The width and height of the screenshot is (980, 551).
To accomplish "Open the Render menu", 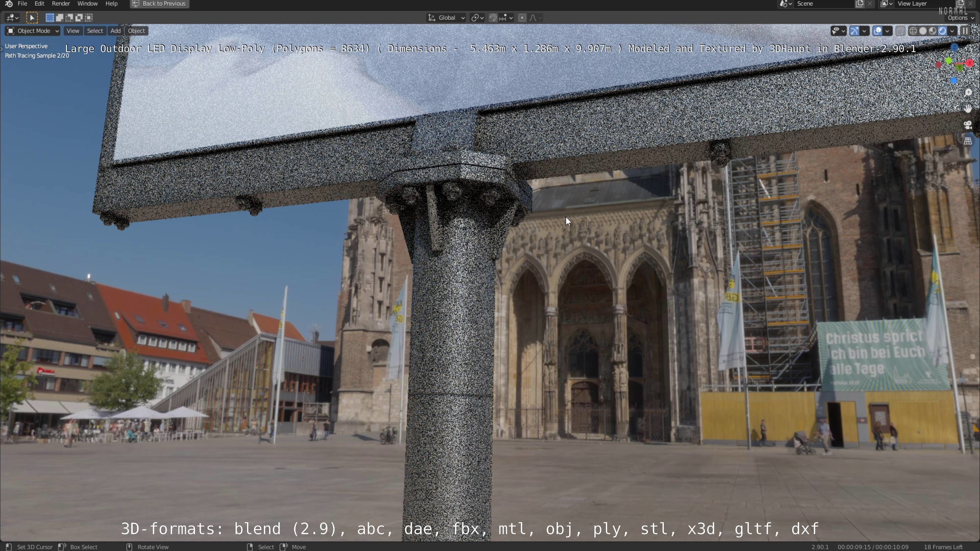I will 61,4.
